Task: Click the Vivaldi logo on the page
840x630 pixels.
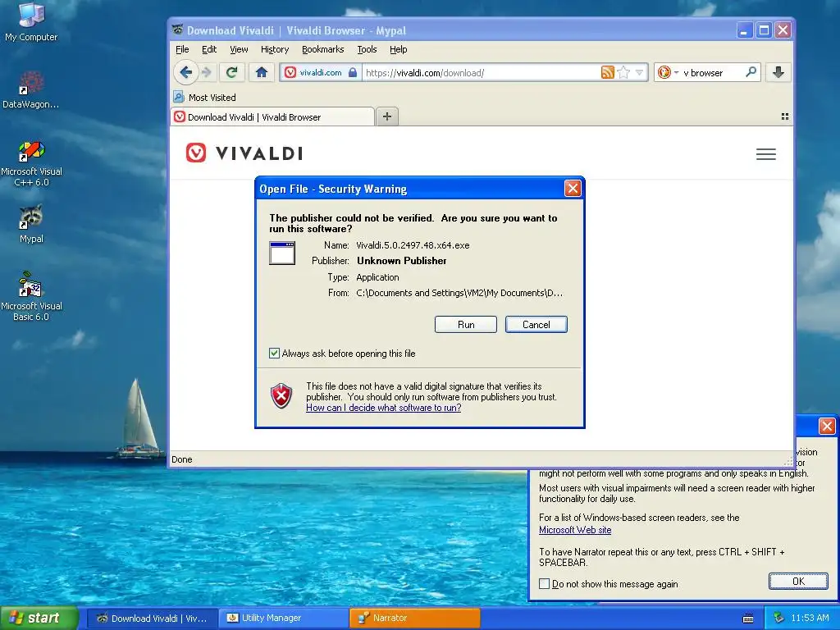Action: (244, 153)
